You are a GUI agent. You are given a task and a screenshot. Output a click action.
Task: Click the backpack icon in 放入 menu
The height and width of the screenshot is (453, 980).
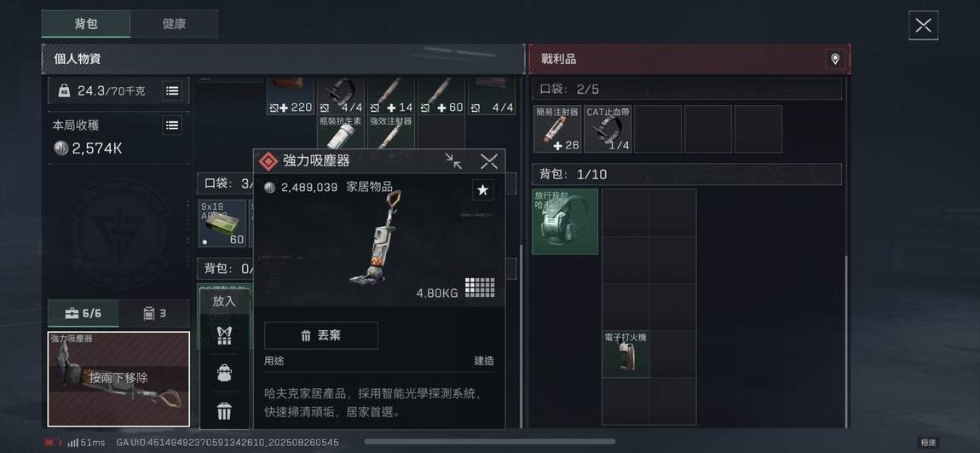[x=224, y=373]
